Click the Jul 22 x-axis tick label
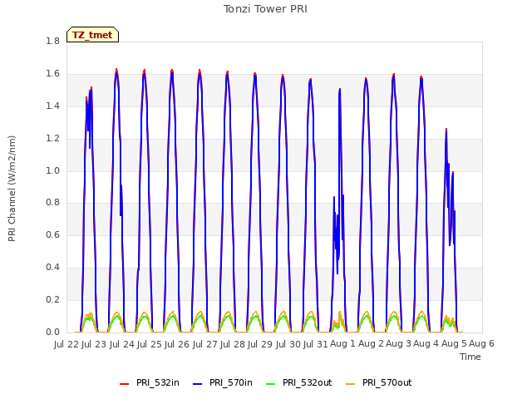 (x=66, y=344)
